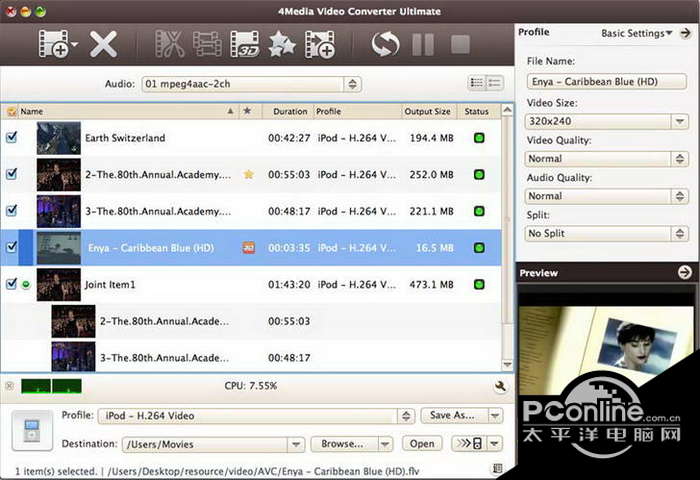Image resolution: width=700 pixels, height=480 pixels.
Task: Open the Basic Settings dropdown
Action: point(637,33)
